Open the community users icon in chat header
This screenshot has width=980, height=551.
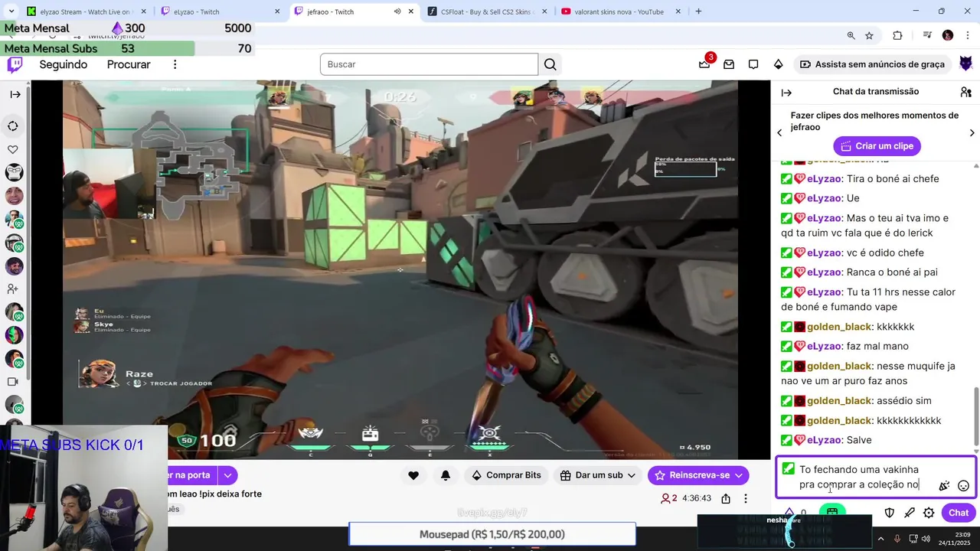pos(965,92)
